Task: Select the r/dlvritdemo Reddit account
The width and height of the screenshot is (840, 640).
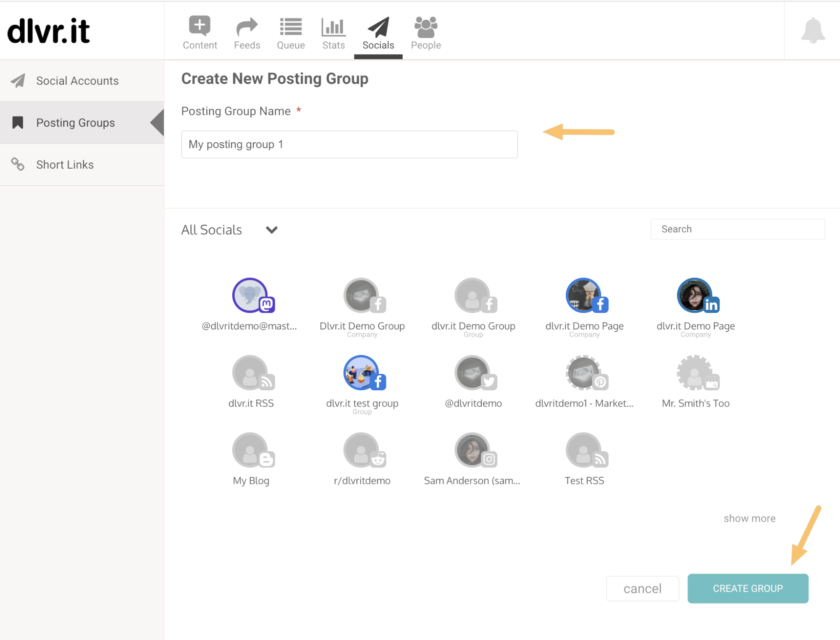Action: coord(362,449)
